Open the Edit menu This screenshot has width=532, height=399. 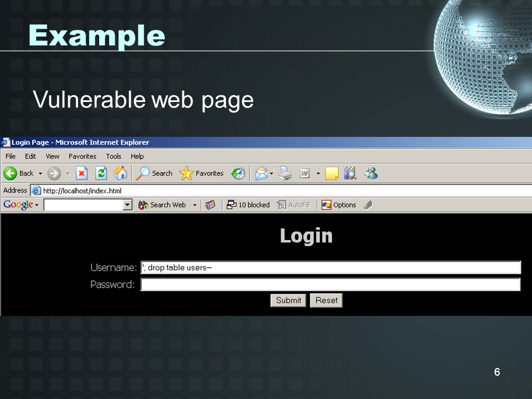point(30,156)
